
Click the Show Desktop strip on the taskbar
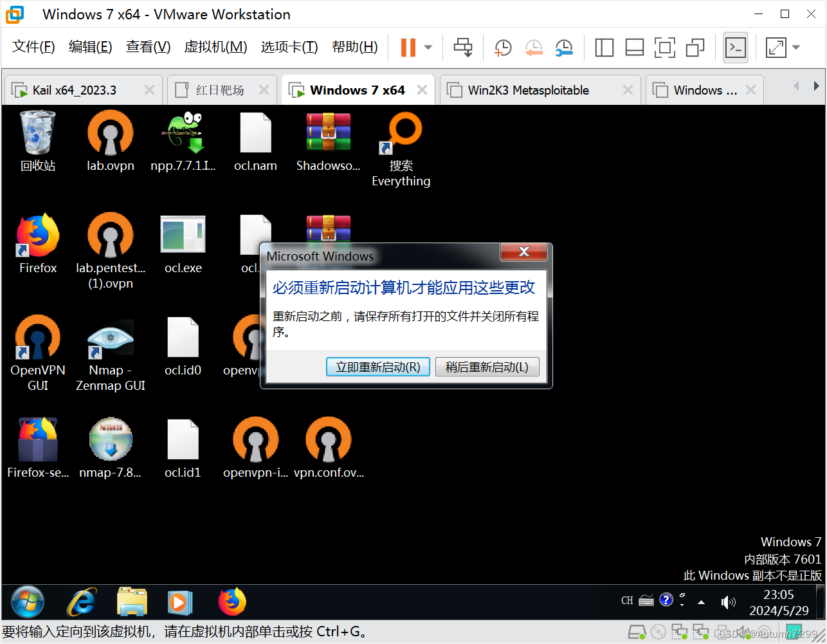[x=820, y=602]
